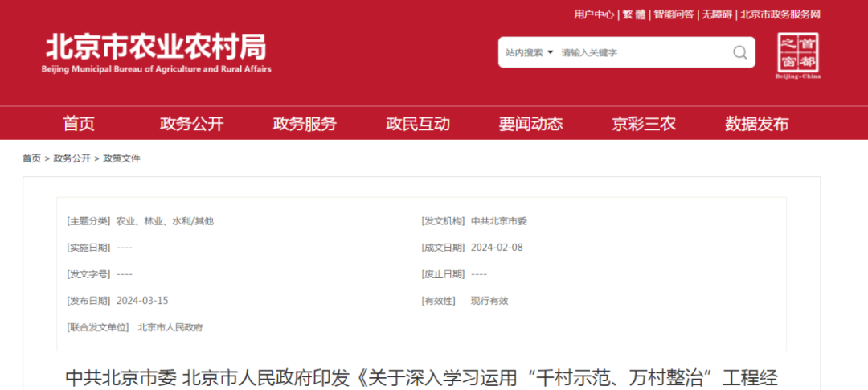Click the [发文字号] label
Viewport: 868px width, 390px height.
tap(88, 274)
